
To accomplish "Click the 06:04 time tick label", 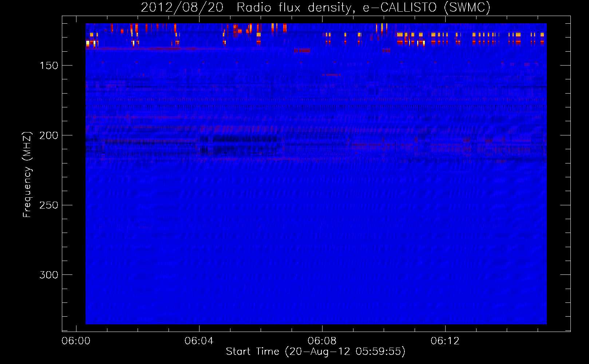I will point(199,341).
